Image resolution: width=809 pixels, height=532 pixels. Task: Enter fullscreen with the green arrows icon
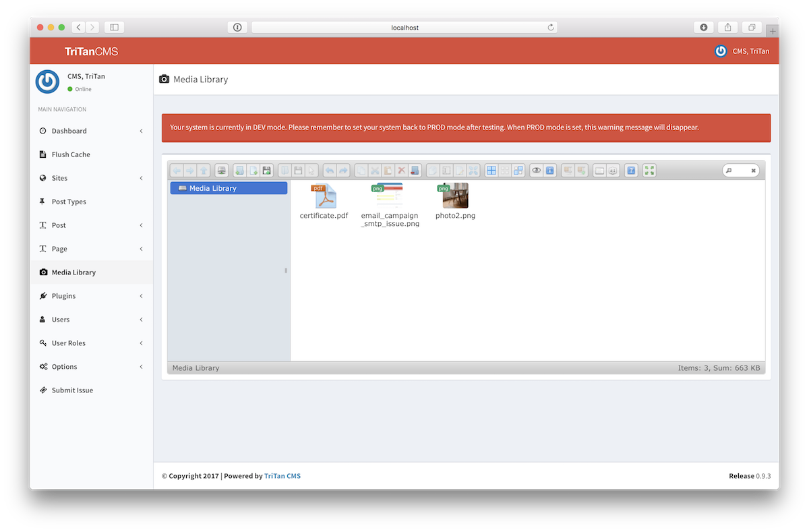pos(649,170)
